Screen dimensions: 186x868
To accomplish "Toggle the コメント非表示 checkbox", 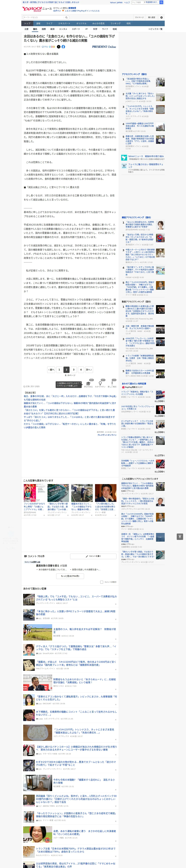I will point(102,582).
